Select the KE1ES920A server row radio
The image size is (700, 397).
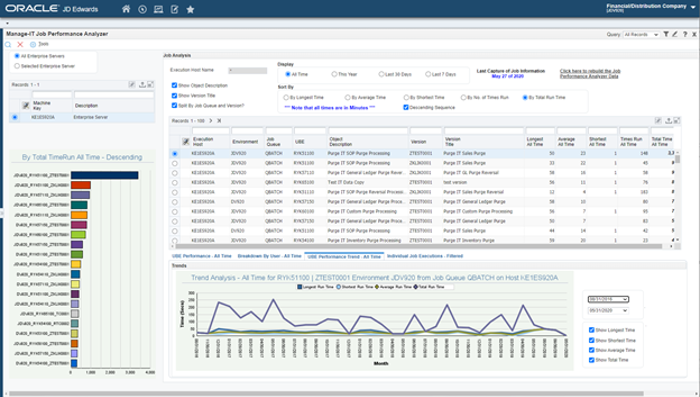point(15,117)
